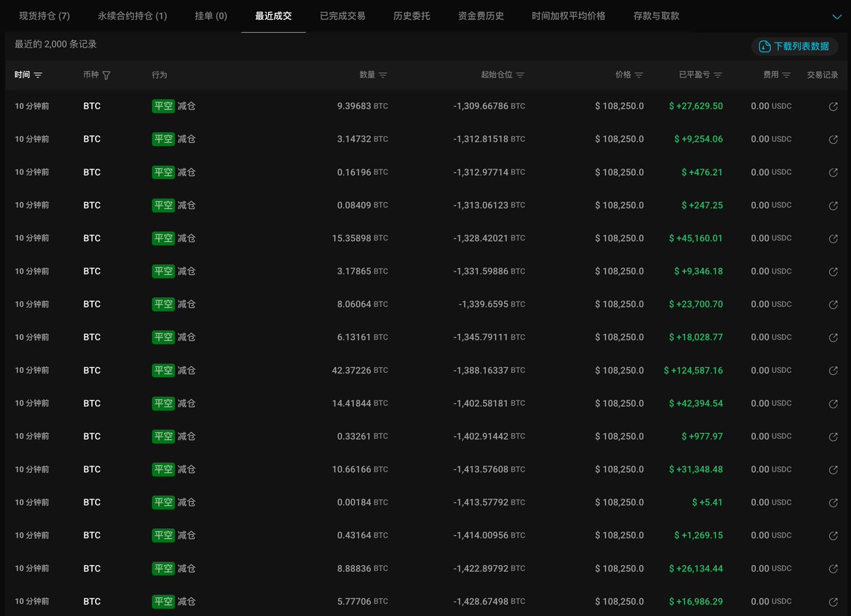Open trade record for the +124,587.16 row

tap(833, 371)
